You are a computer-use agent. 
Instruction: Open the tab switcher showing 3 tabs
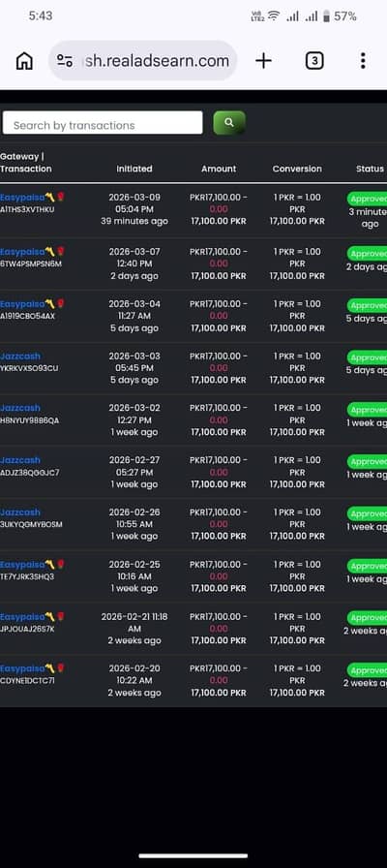(x=314, y=61)
